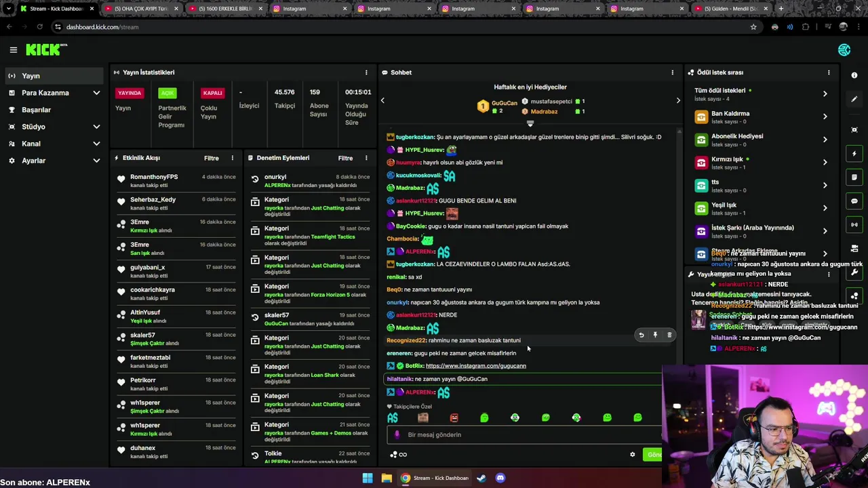Open Filtre in Denetim Eylemleri
The height and width of the screenshot is (488, 868).
click(346, 158)
